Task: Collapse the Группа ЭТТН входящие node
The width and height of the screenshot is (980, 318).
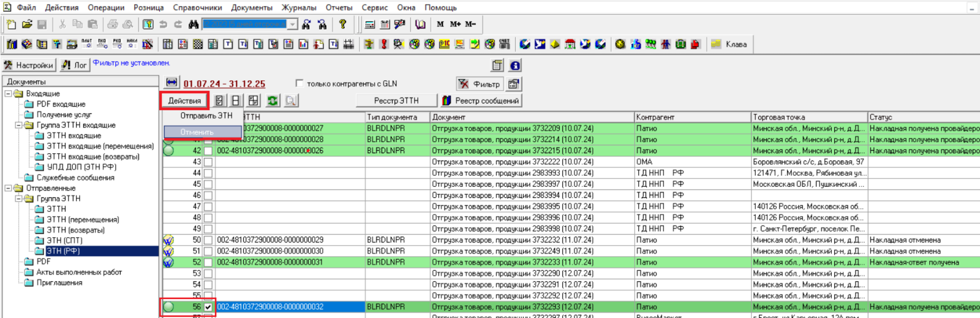Action: click(19, 125)
